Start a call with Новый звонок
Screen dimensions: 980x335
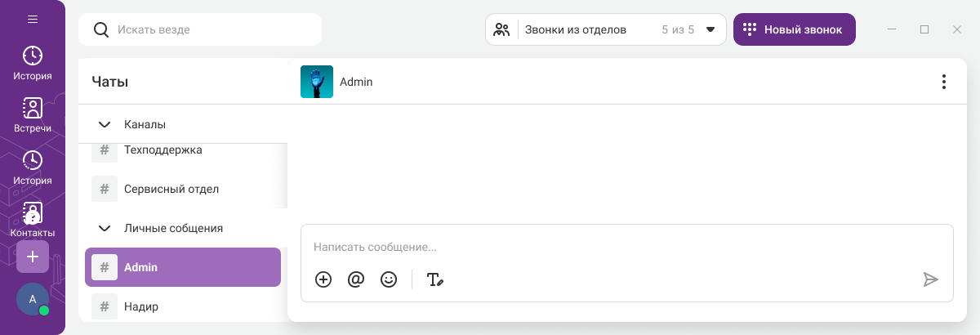(x=794, y=29)
